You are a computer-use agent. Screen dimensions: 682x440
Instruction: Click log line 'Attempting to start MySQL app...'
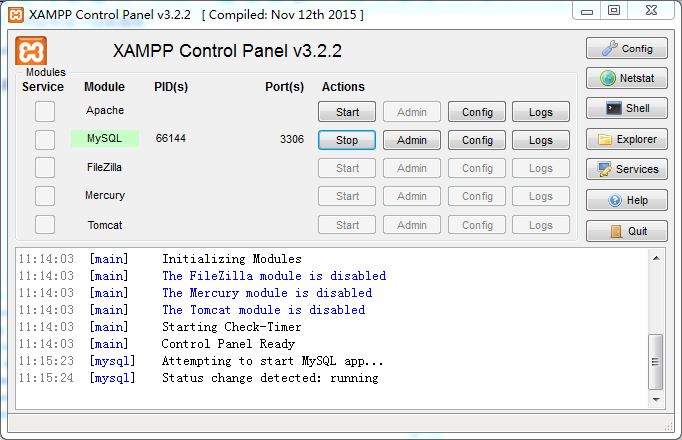pyautogui.click(x=273, y=361)
